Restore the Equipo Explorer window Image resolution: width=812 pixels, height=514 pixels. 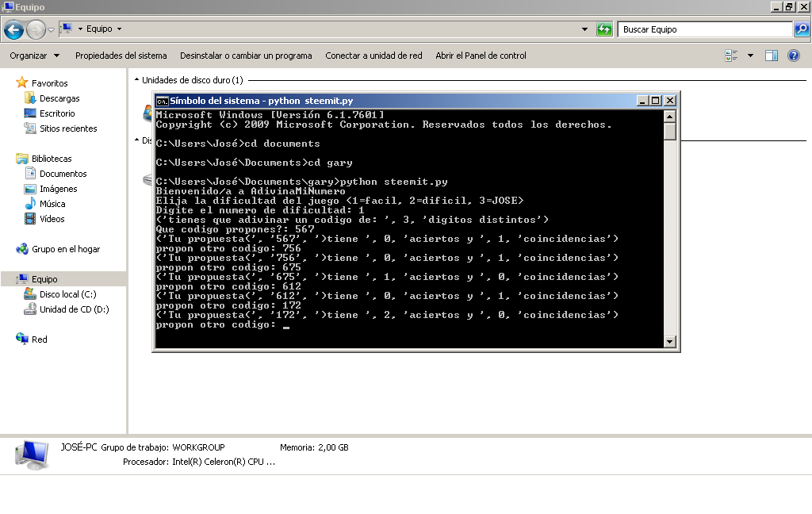point(789,6)
